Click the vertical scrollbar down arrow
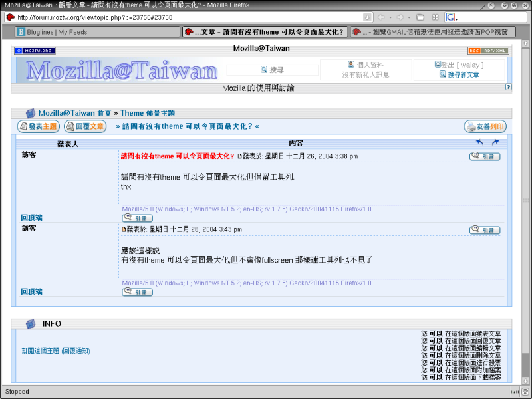 tap(526, 380)
